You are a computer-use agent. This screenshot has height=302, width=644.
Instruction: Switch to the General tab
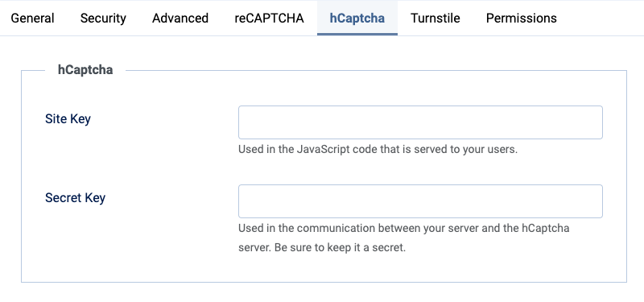[x=32, y=18]
